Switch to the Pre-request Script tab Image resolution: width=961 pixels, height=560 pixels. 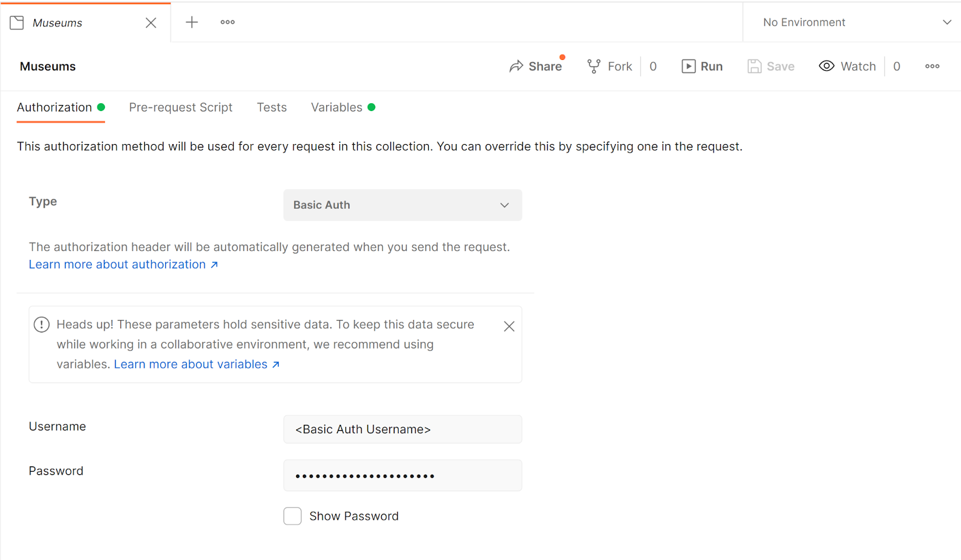[x=181, y=107]
